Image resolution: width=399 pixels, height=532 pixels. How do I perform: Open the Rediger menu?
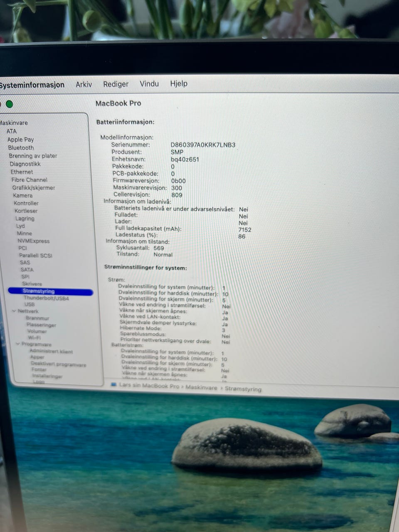[116, 84]
